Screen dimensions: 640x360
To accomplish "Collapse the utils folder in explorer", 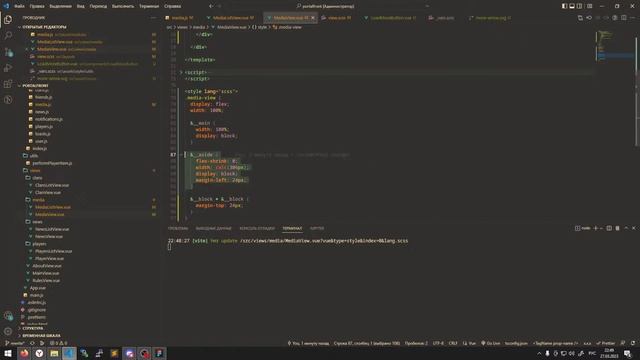I will pyautogui.click(x=33, y=156).
